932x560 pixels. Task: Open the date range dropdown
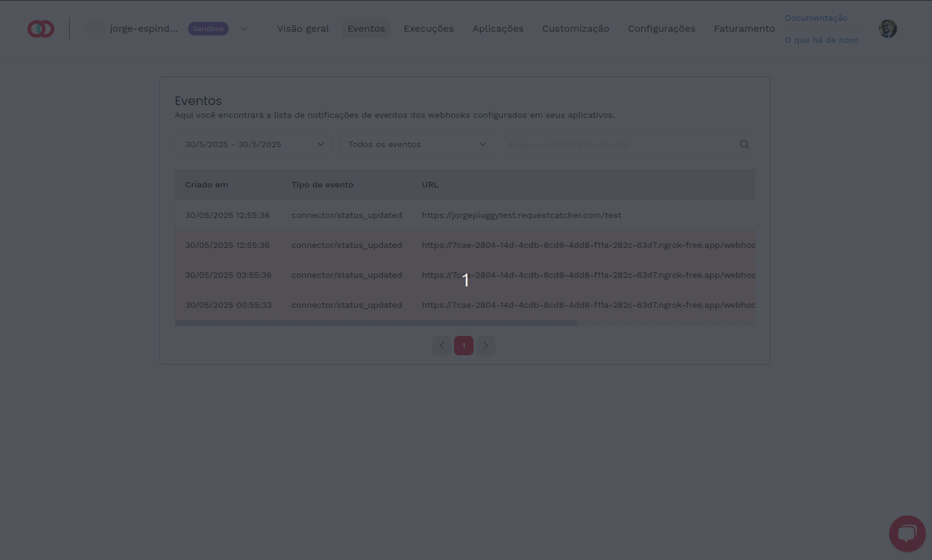click(x=253, y=144)
